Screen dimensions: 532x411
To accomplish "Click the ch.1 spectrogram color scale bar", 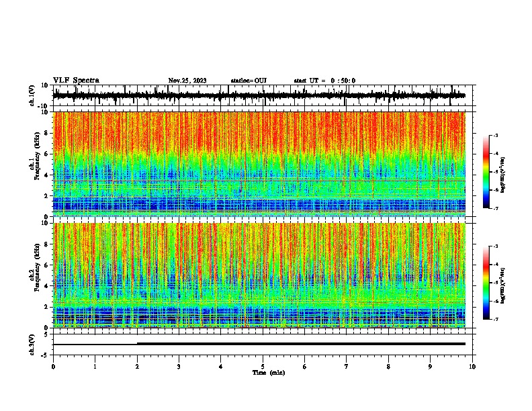I will [486, 172].
